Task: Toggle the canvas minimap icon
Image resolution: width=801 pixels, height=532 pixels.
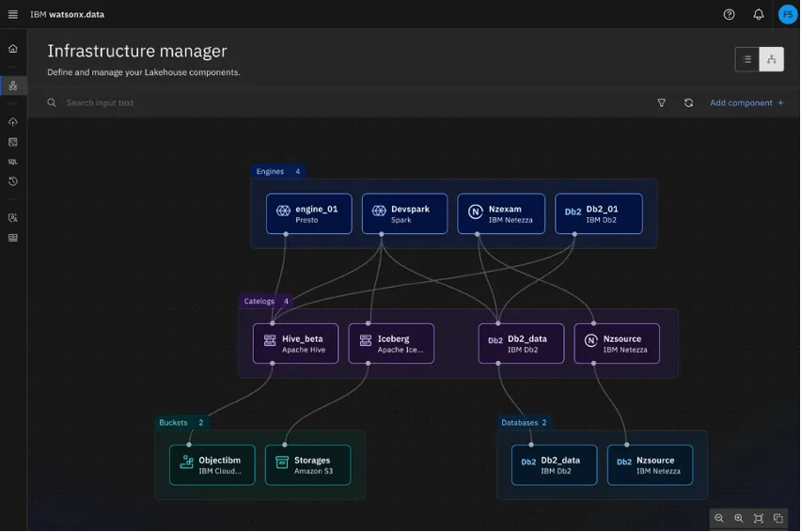Action: [x=778, y=518]
